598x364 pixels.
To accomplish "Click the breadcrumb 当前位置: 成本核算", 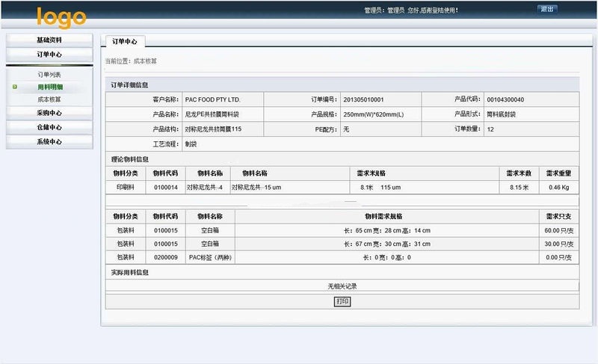I will pos(131,61).
